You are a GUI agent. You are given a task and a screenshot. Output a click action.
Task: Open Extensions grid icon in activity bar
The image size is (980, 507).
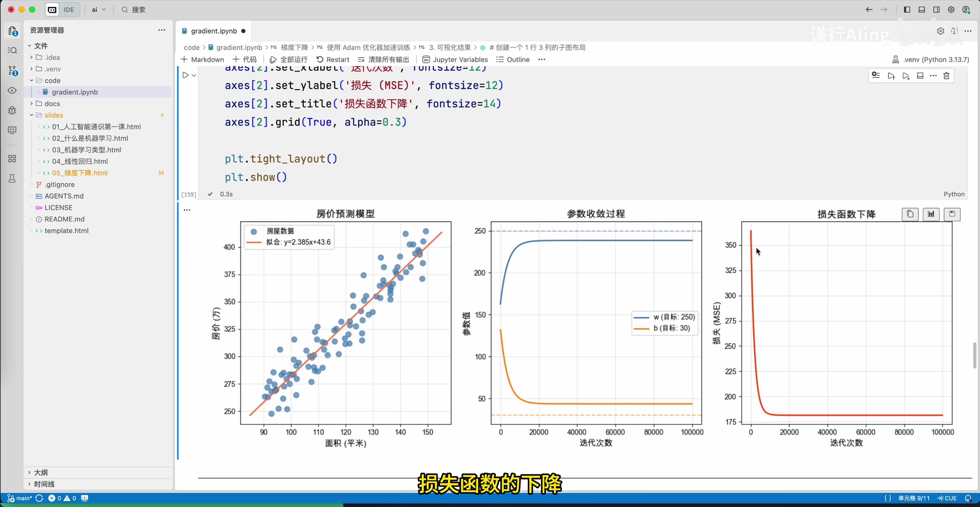13,159
